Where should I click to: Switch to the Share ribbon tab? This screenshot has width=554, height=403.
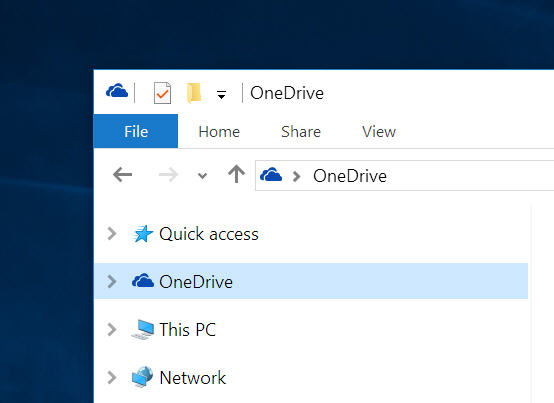301,132
